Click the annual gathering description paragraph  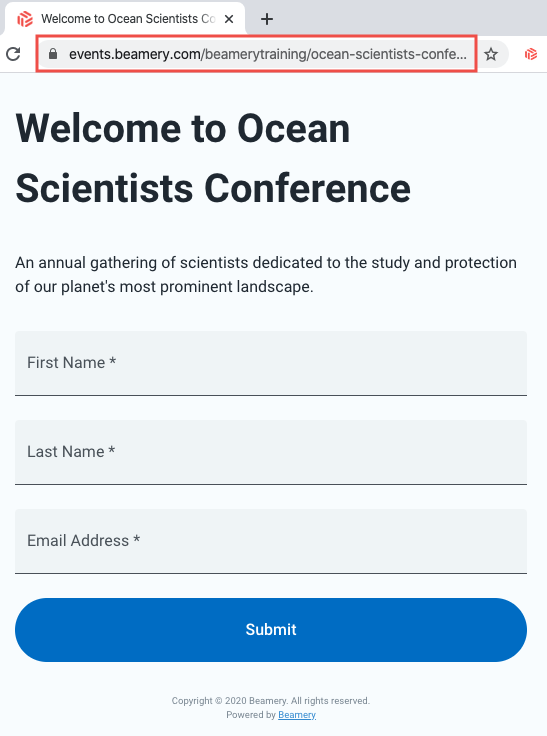tap(266, 275)
